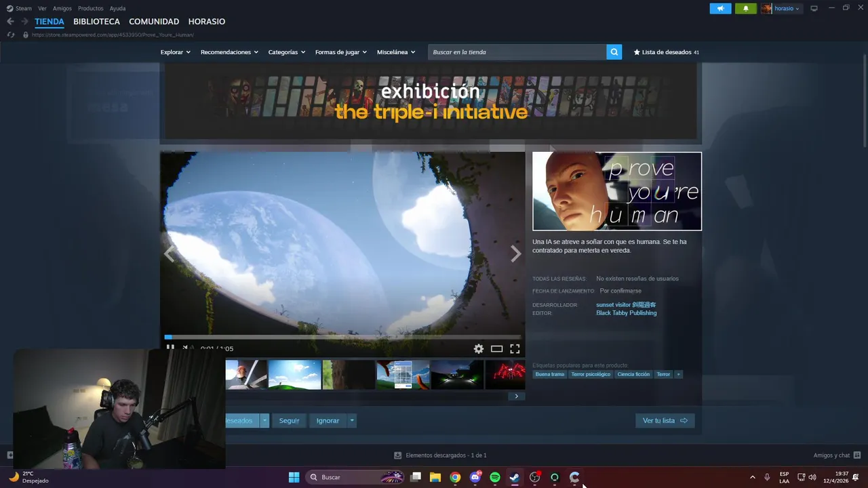Click Ver tu lista button

tap(665, 421)
